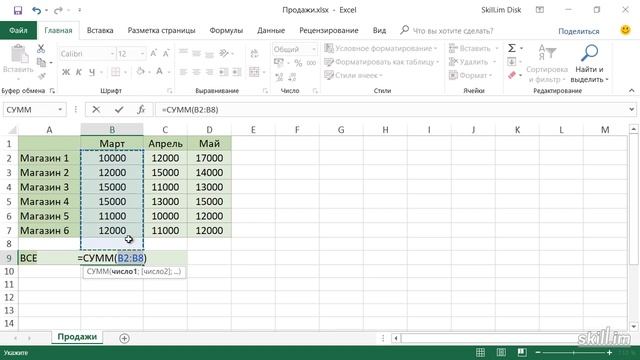Apply fill color bucket icon
This screenshot has width=640, height=360.
coord(141,72)
